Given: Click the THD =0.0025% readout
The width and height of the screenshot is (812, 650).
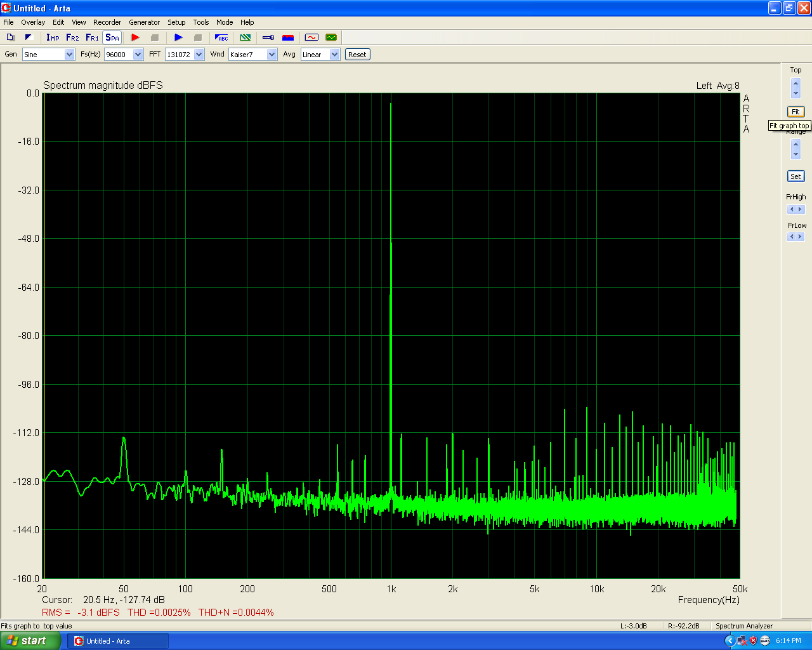Looking at the screenshot, I should (x=159, y=613).
